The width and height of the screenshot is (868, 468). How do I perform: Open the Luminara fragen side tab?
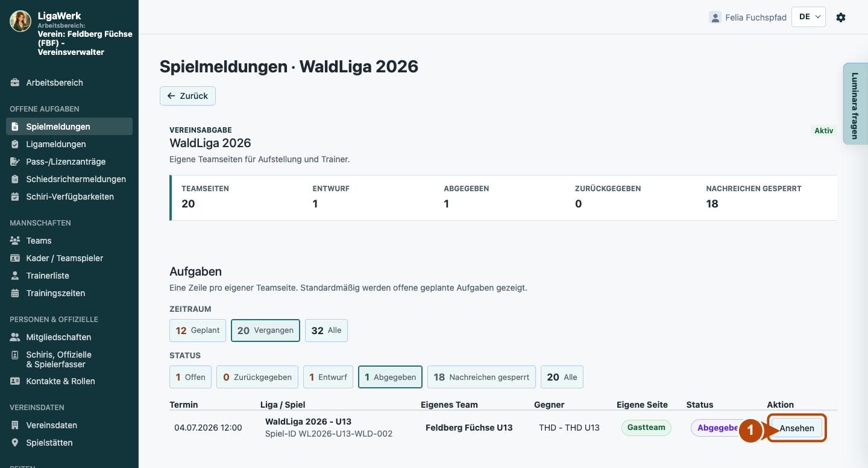click(855, 104)
